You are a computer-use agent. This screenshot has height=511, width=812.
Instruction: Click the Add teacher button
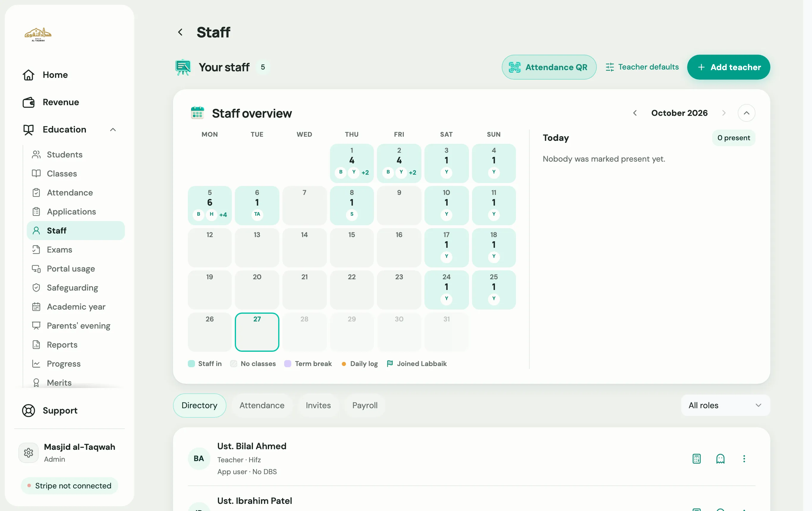pyautogui.click(x=728, y=67)
